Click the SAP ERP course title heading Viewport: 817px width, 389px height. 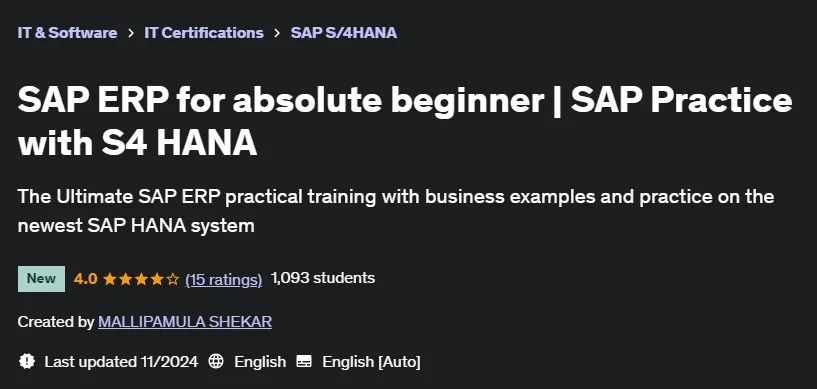tap(405, 121)
